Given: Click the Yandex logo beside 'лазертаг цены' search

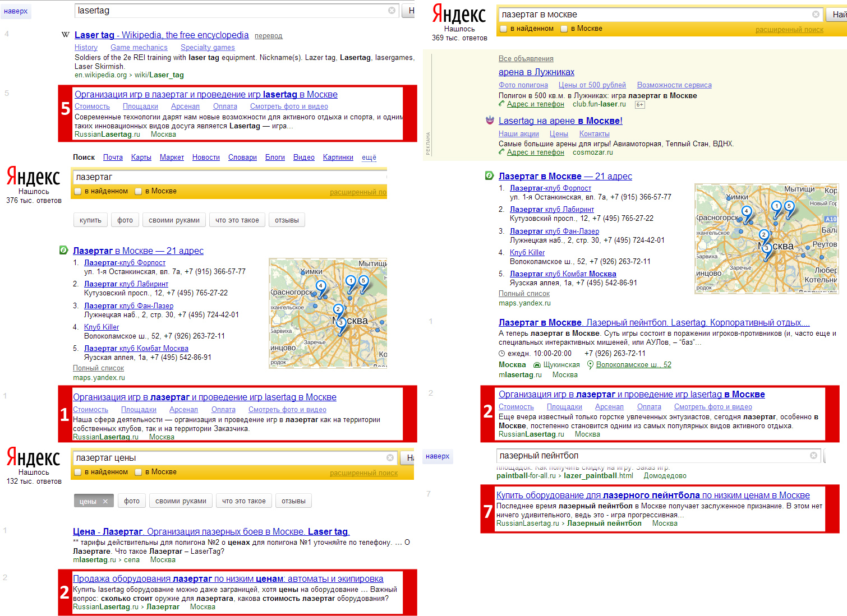Looking at the screenshot, I should [x=33, y=457].
